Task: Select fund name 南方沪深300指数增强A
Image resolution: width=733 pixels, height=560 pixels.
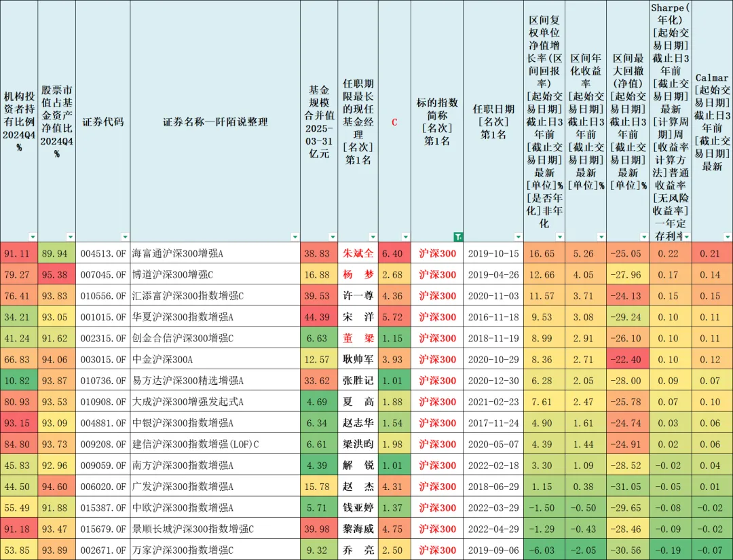Action: coord(183,466)
